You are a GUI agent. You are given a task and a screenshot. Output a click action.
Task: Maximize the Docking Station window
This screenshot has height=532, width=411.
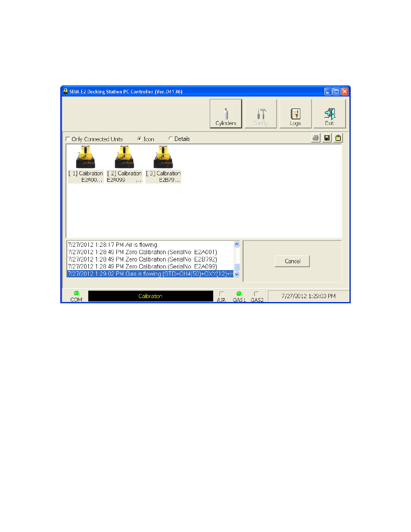[336, 91]
